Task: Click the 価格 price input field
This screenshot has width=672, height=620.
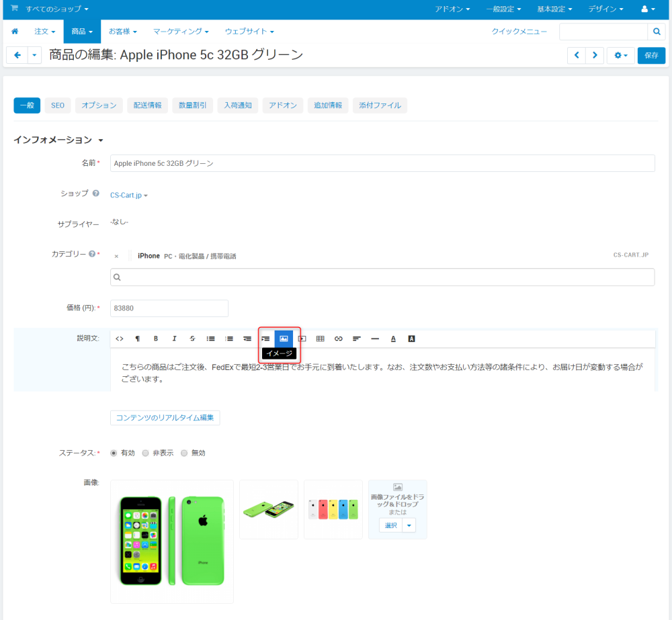Action: click(x=169, y=308)
